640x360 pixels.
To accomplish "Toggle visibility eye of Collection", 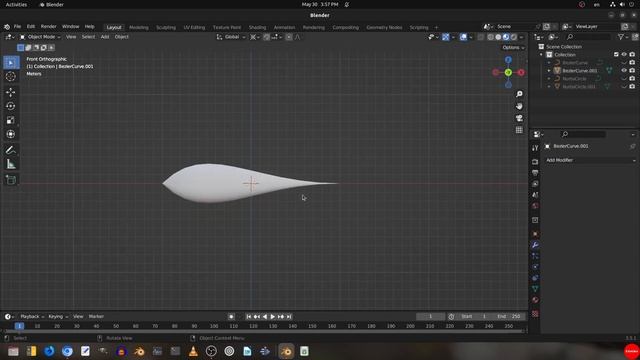I will 624,54.
